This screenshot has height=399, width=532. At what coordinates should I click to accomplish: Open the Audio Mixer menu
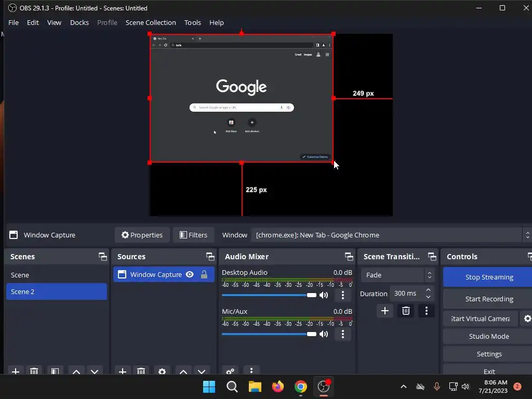pos(251,371)
